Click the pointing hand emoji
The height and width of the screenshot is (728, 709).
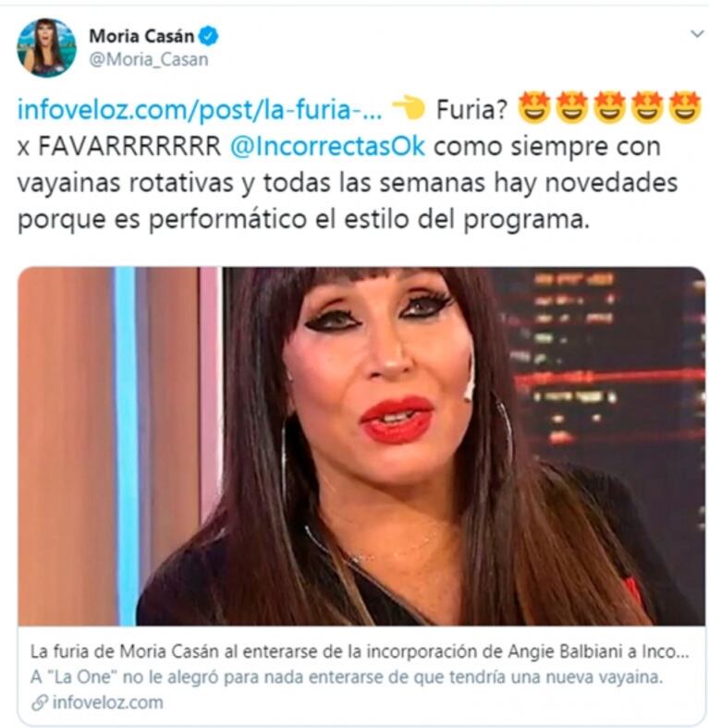[x=409, y=109]
